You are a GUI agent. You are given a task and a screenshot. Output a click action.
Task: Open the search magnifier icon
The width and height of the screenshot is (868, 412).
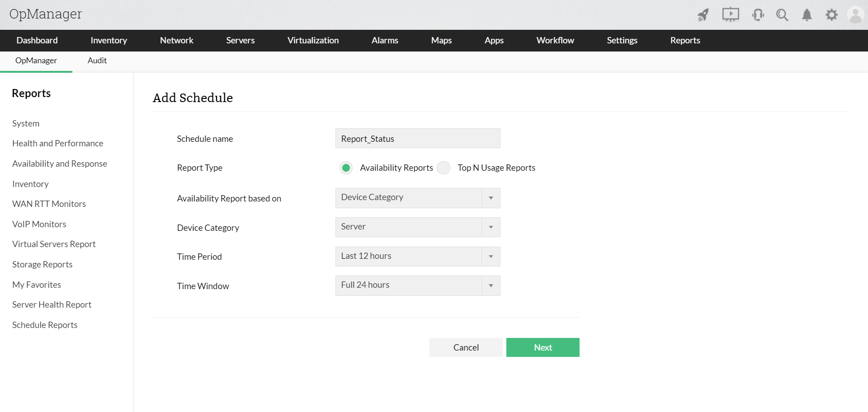[782, 14]
